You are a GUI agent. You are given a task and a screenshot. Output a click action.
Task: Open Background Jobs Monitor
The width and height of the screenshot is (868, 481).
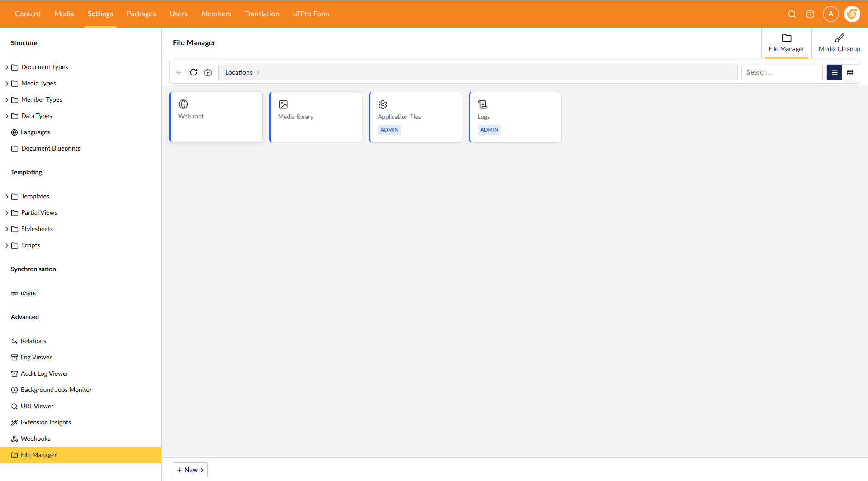pyautogui.click(x=56, y=390)
